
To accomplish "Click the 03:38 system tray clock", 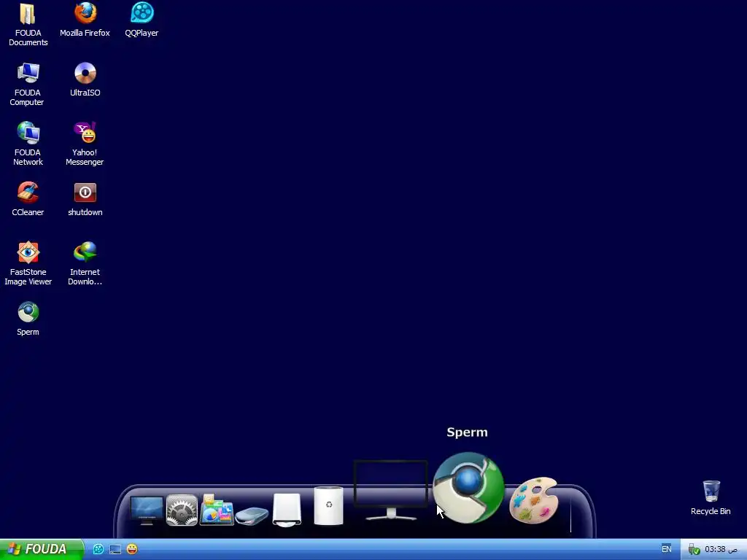I will tap(721, 549).
